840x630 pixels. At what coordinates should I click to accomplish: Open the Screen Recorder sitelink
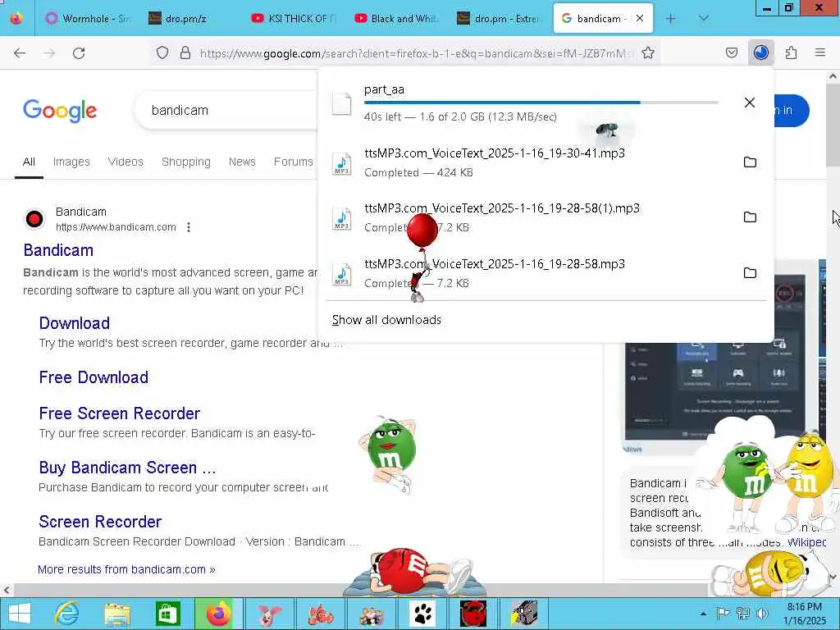pos(100,522)
